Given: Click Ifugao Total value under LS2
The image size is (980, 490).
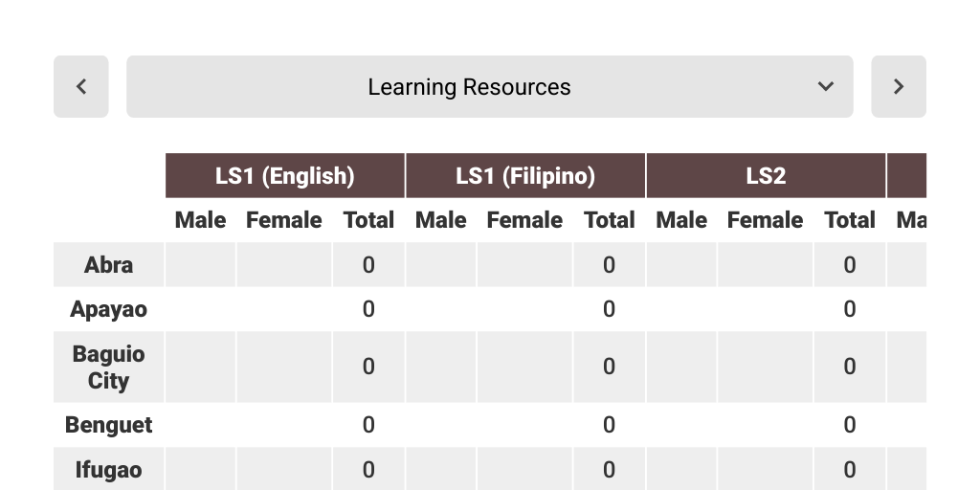Looking at the screenshot, I should pyautogui.click(x=850, y=469).
